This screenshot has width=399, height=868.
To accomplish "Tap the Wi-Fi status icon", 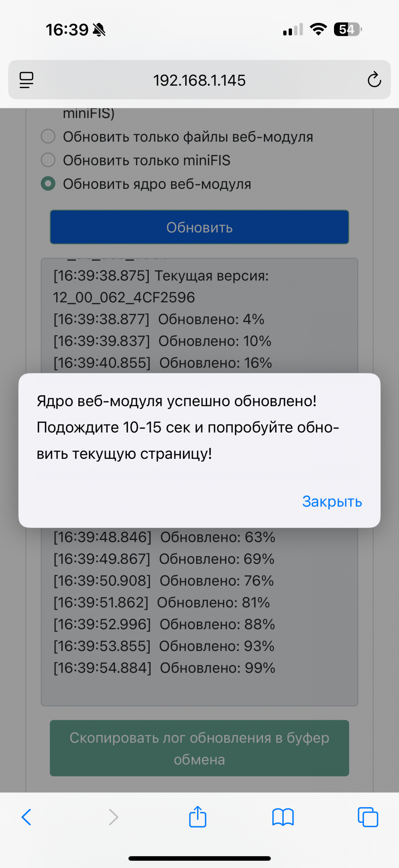I will (x=318, y=29).
